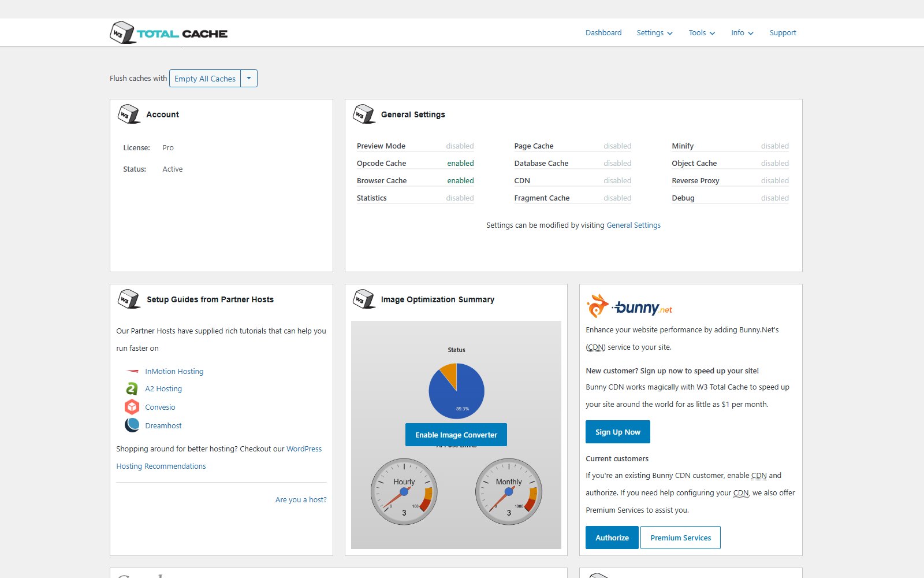924x578 pixels.
Task: Click the Setup Guides cube icon
Action: pyautogui.click(x=129, y=299)
